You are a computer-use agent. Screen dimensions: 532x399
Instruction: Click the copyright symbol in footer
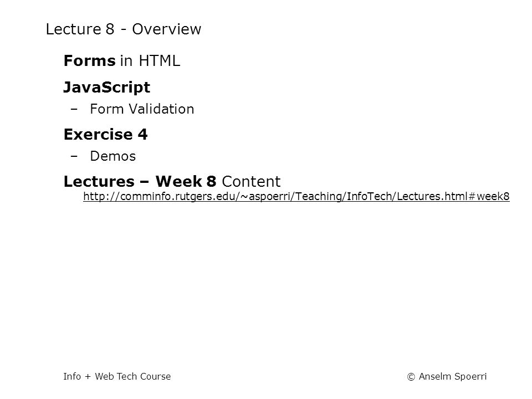tap(411, 377)
